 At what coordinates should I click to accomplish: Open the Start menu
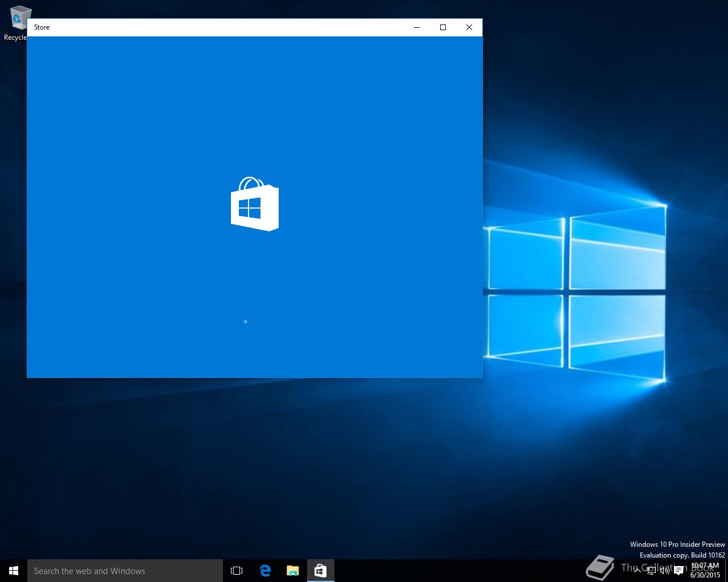(x=14, y=571)
